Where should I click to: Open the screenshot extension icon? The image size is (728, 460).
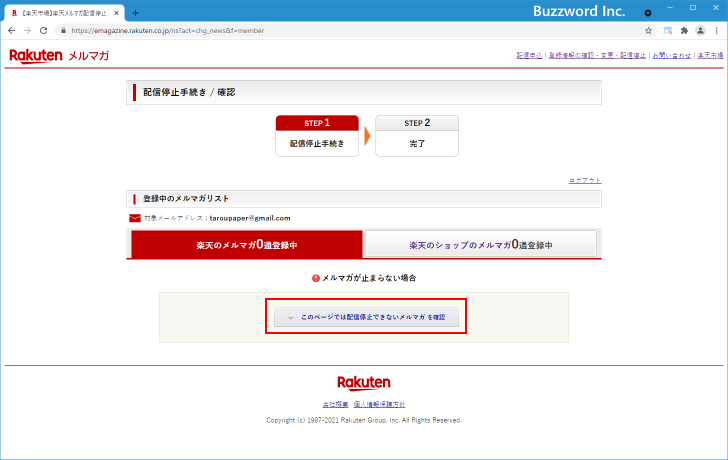click(x=668, y=31)
